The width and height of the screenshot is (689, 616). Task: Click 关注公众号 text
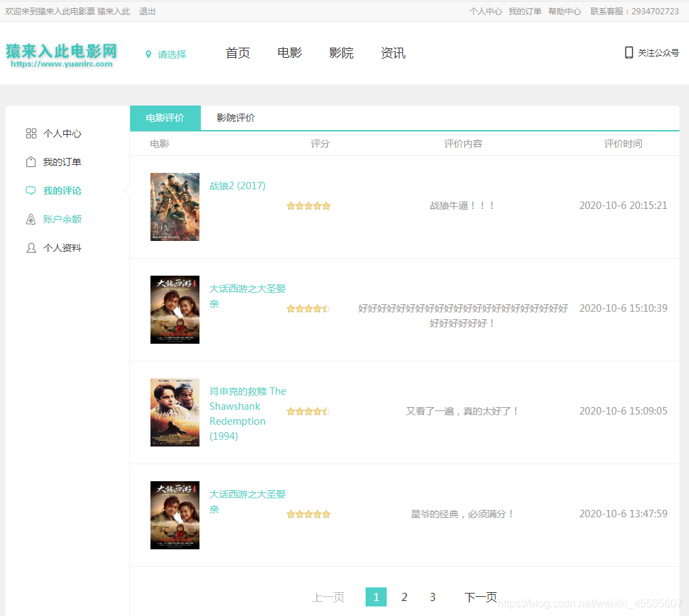(x=658, y=52)
